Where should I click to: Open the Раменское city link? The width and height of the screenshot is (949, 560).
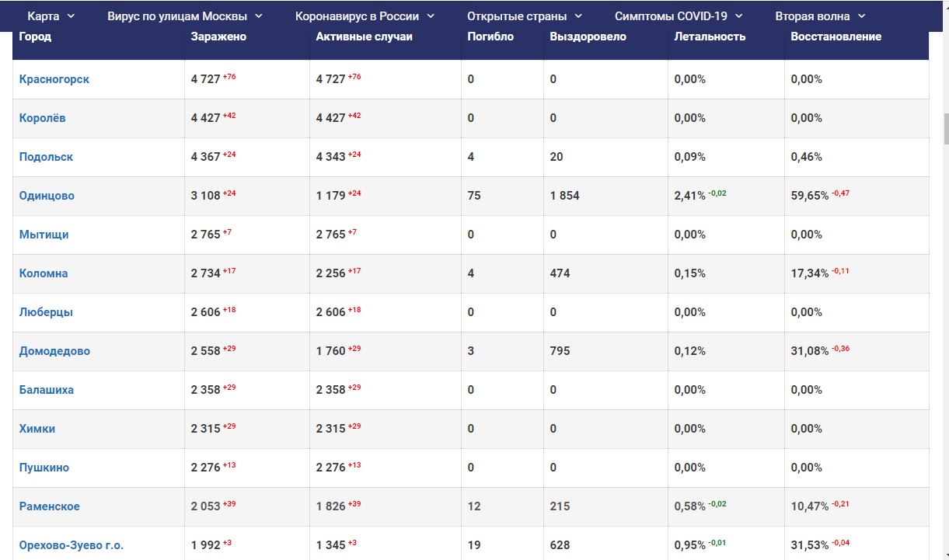(x=50, y=506)
